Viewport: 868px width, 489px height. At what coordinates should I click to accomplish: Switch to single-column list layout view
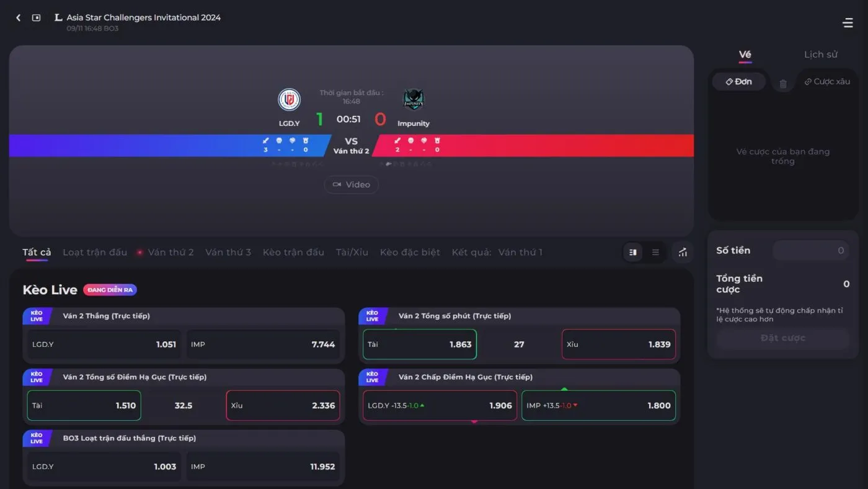tap(655, 253)
